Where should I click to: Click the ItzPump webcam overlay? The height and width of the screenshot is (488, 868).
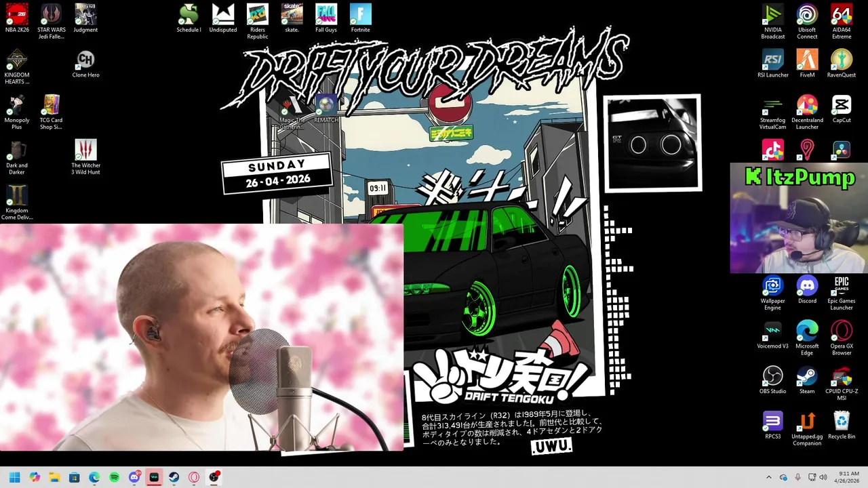click(x=799, y=218)
